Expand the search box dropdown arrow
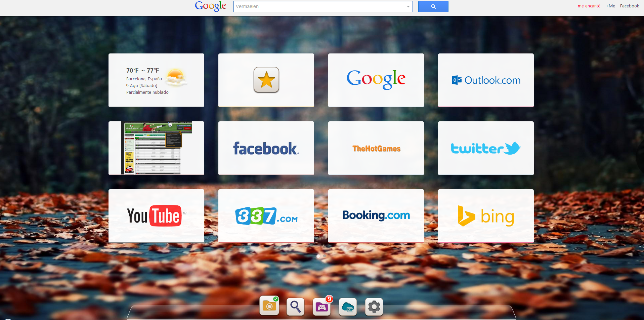 (408, 6)
